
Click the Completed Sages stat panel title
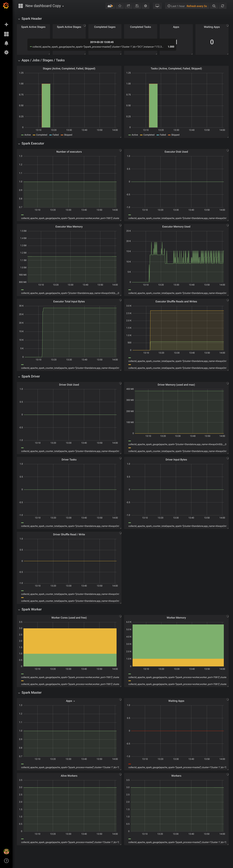click(x=105, y=27)
